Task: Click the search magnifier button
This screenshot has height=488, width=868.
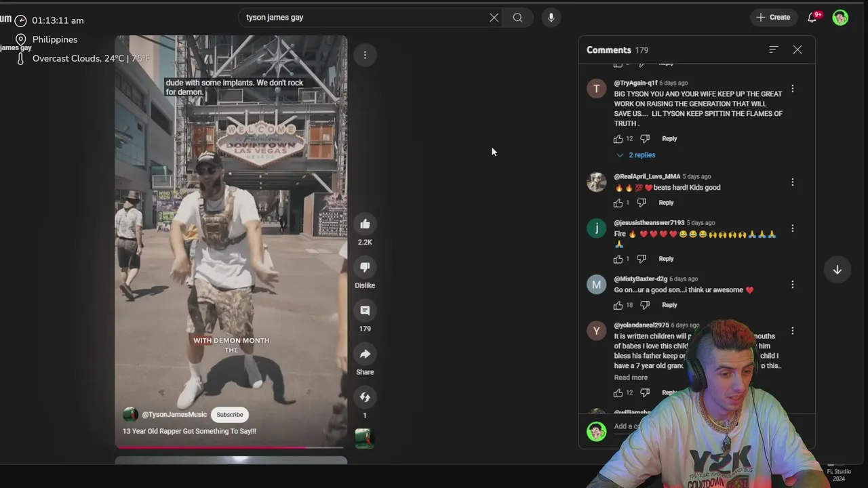Action: pyautogui.click(x=517, y=18)
